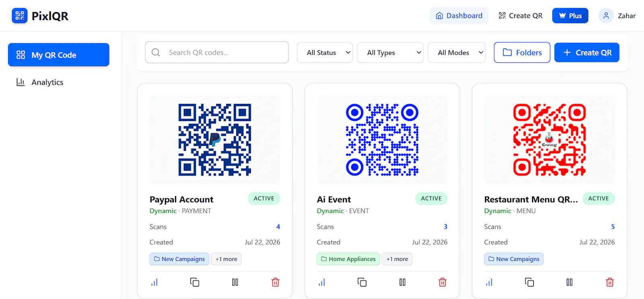Duplicate the Ai Event QR code
Screen dimensions: 644x299
[x=362, y=282]
